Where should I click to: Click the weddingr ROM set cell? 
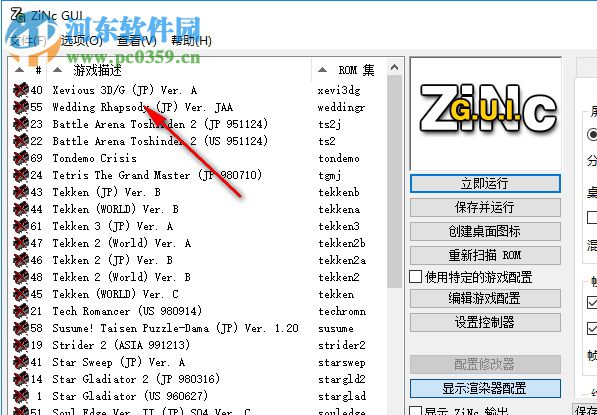(x=342, y=108)
